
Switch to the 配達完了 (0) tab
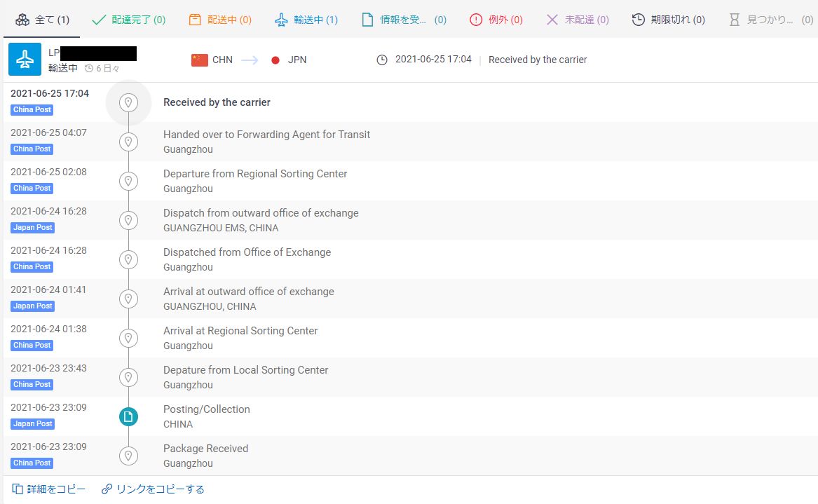(129, 20)
